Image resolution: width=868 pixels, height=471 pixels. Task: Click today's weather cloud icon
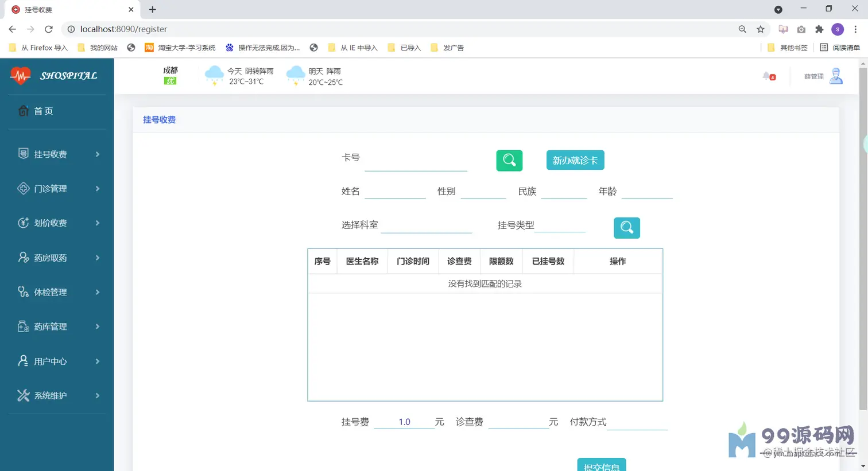pos(214,75)
